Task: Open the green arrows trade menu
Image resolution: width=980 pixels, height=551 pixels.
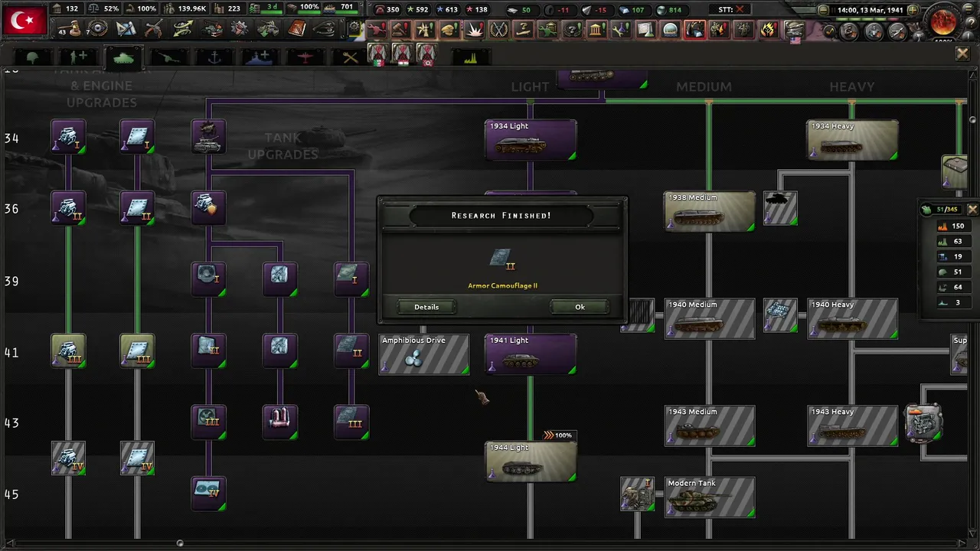Action: click(183, 30)
